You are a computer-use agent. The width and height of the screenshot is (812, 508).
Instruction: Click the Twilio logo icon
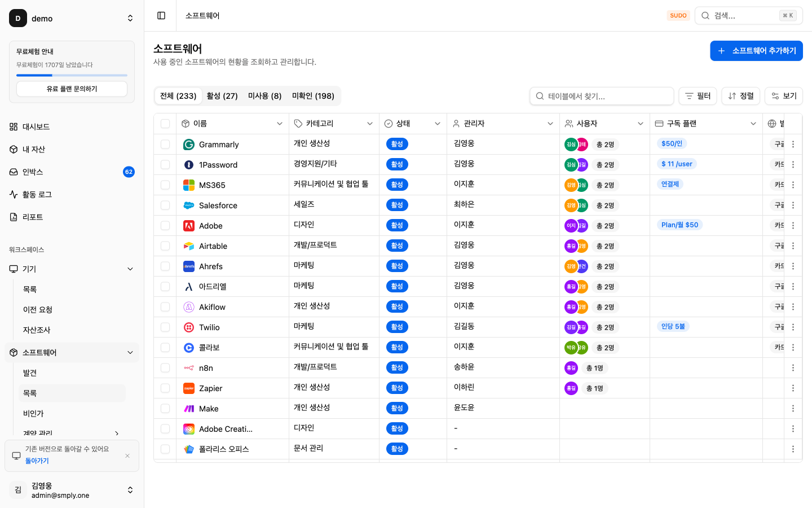189,327
